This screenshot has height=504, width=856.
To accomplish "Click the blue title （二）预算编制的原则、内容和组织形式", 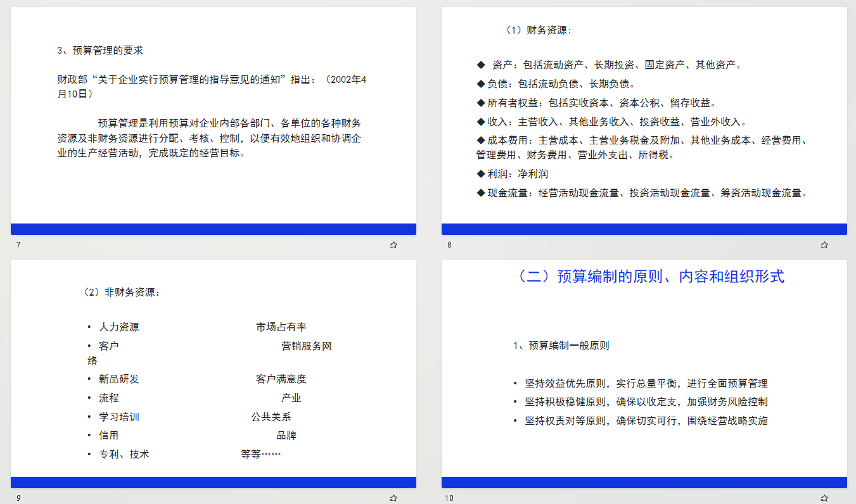I will [647, 276].
